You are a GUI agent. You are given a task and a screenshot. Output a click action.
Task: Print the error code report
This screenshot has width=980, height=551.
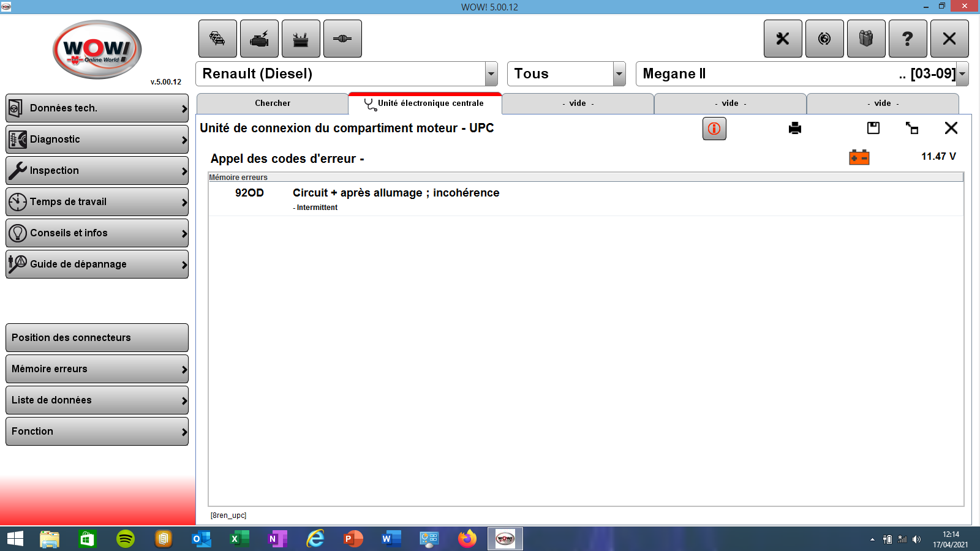point(795,128)
